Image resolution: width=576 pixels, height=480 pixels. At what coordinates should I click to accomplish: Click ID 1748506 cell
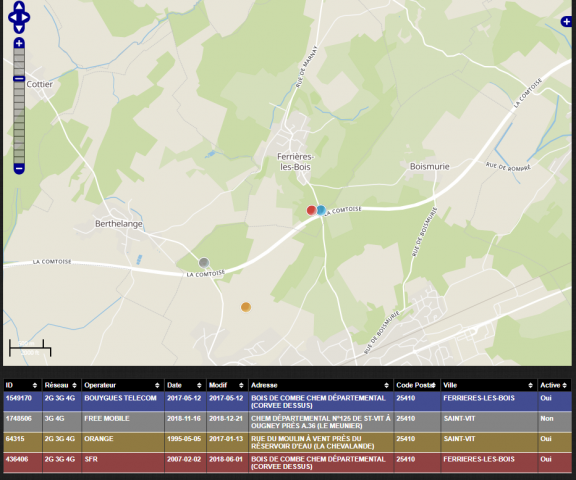pyautogui.click(x=22, y=422)
